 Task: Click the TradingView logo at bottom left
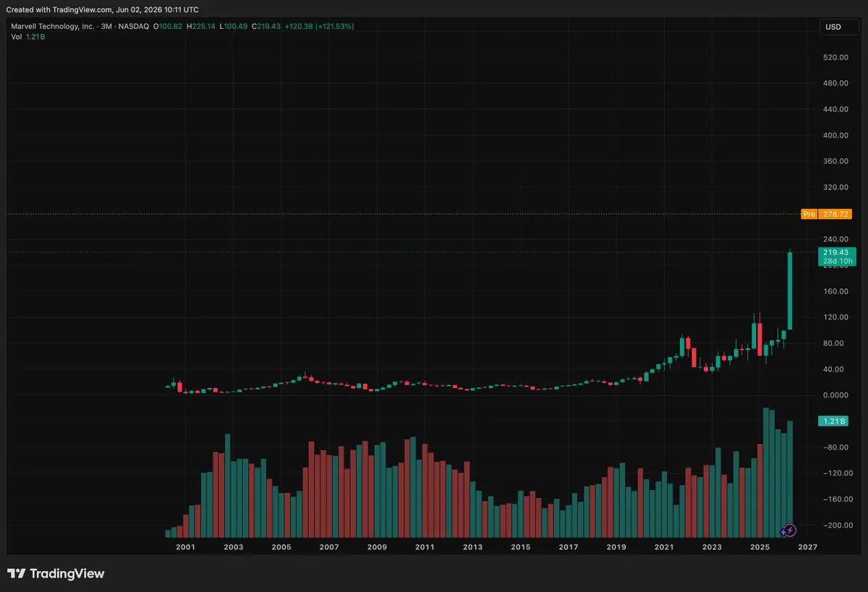[56, 574]
